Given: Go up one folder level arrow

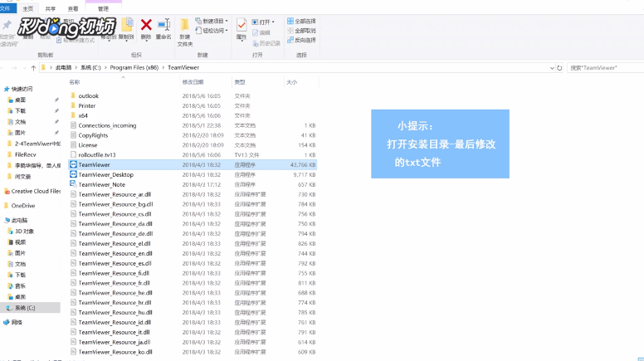Looking at the screenshot, I should [33, 68].
